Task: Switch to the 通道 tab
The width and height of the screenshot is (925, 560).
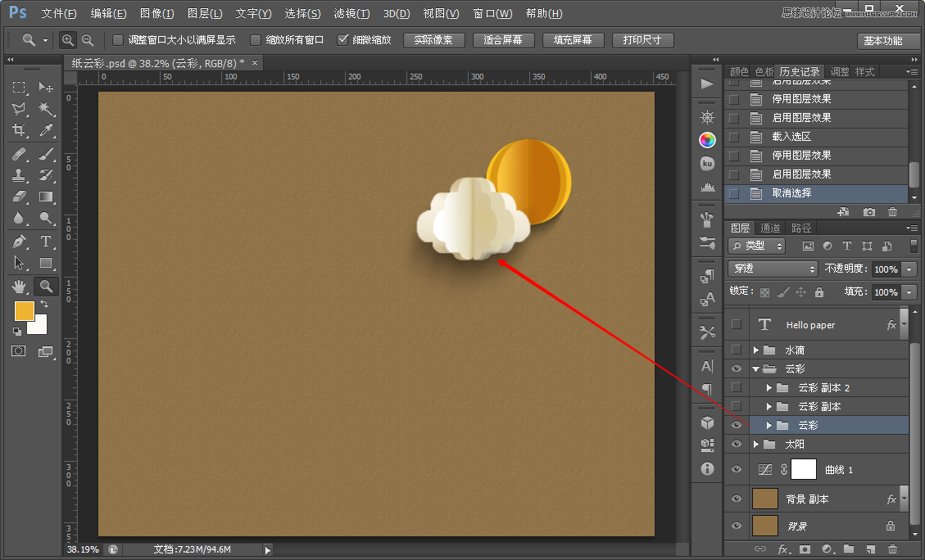Action: click(770, 228)
